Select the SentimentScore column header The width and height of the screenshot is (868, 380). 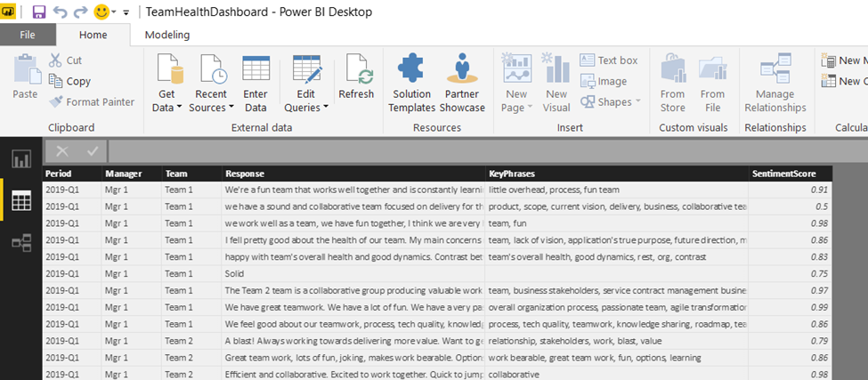(790, 174)
